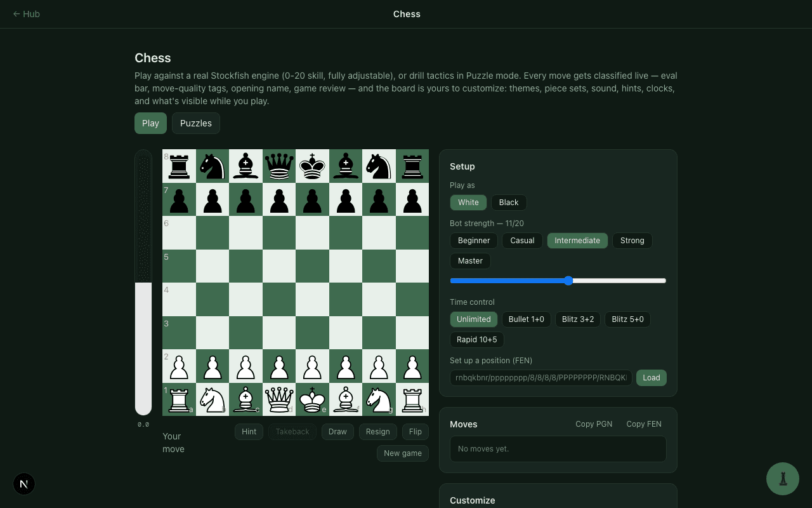Click the evaluation bar beside the board

pyautogui.click(x=143, y=283)
